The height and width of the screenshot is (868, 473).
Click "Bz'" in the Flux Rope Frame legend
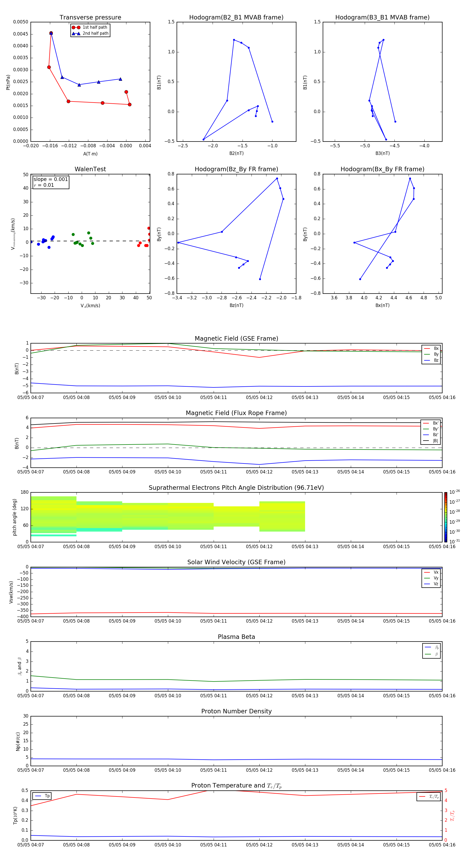[431, 435]
